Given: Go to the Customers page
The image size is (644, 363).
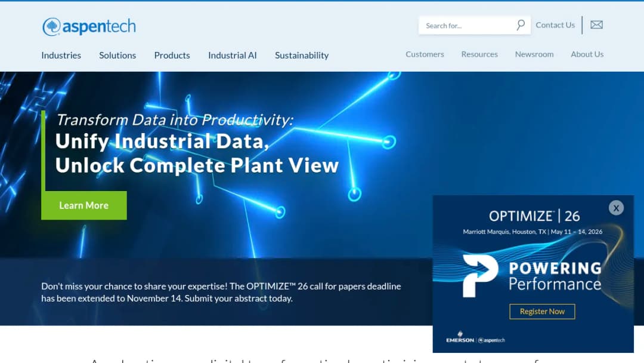Looking at the screenshot, I should pos(425,54).
